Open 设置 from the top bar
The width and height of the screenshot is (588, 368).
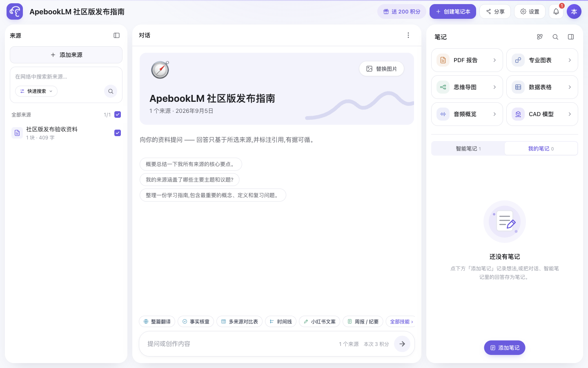point(530,11)
